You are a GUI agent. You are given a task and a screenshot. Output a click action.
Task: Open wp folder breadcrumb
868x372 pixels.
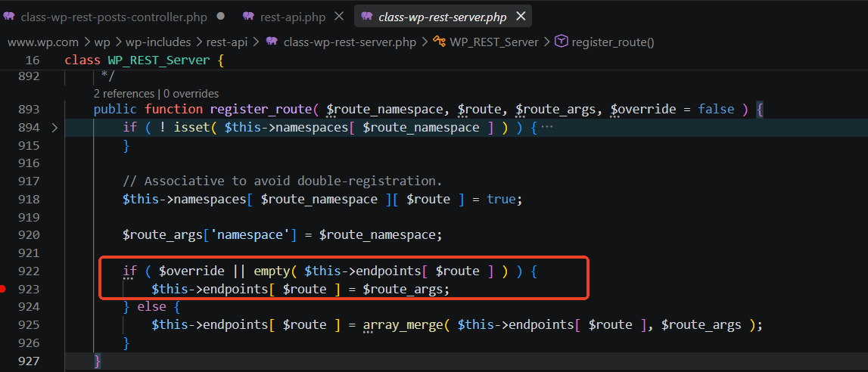[102, 42]
